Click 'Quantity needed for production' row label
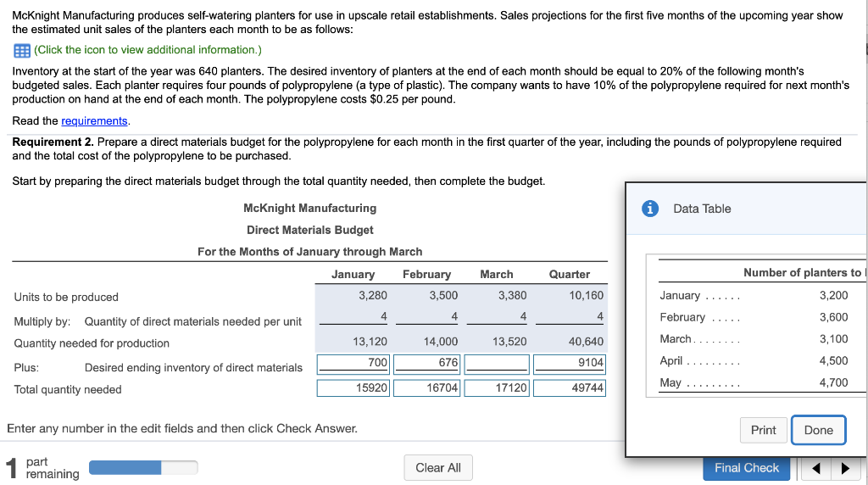Image resolution: width=868 pixels, height=485 pixels. point(92,343)
